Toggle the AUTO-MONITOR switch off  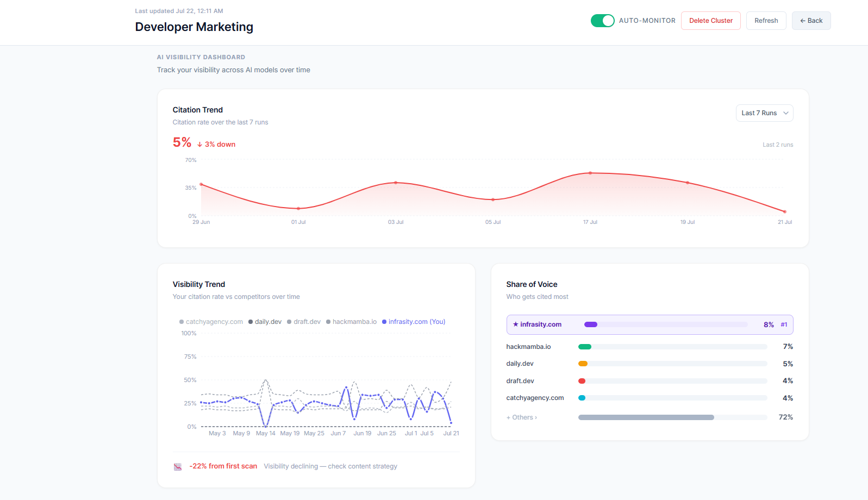click(602, 21)
